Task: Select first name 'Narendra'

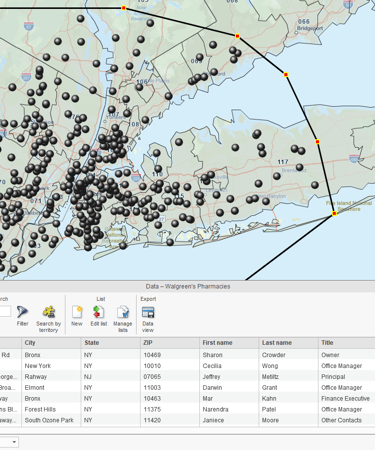Action: (x=215, y=409)
